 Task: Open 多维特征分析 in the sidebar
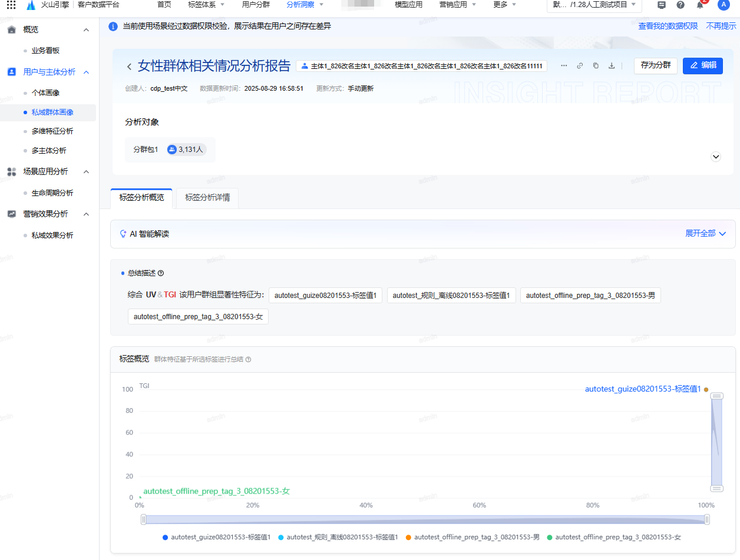click(52, 131)
